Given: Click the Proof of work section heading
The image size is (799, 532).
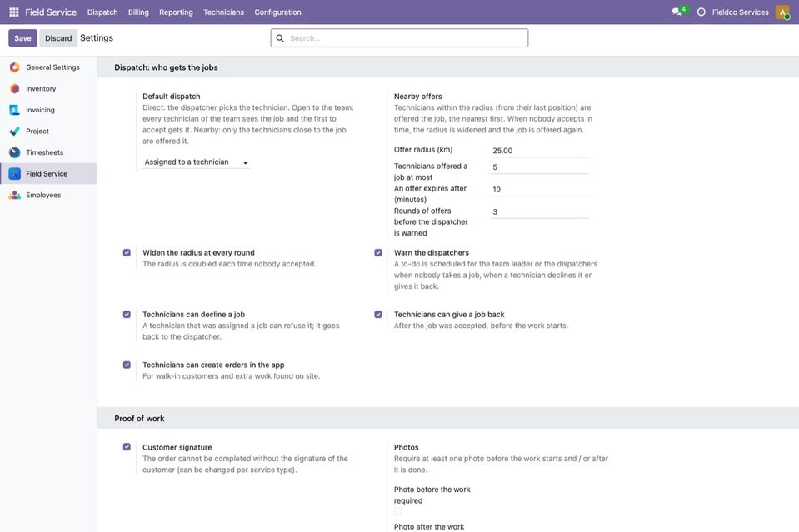Looking at the screenshot, I should click(139, 419).
